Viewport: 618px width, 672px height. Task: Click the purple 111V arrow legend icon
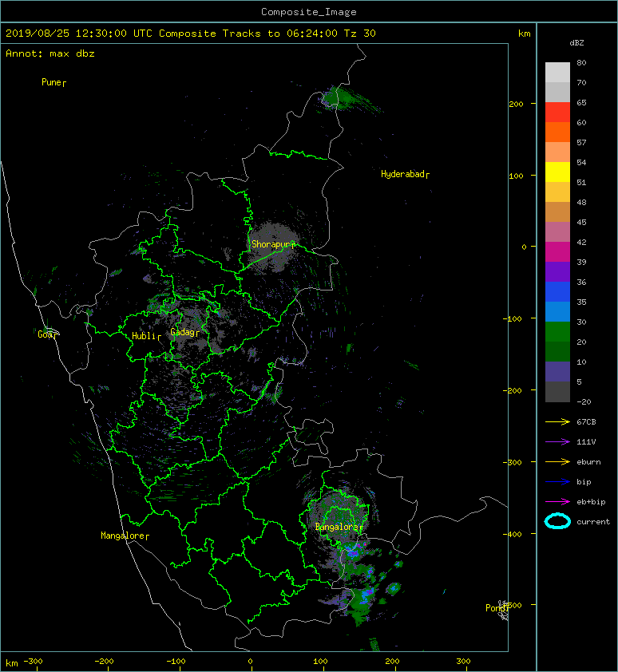(557, 442)
